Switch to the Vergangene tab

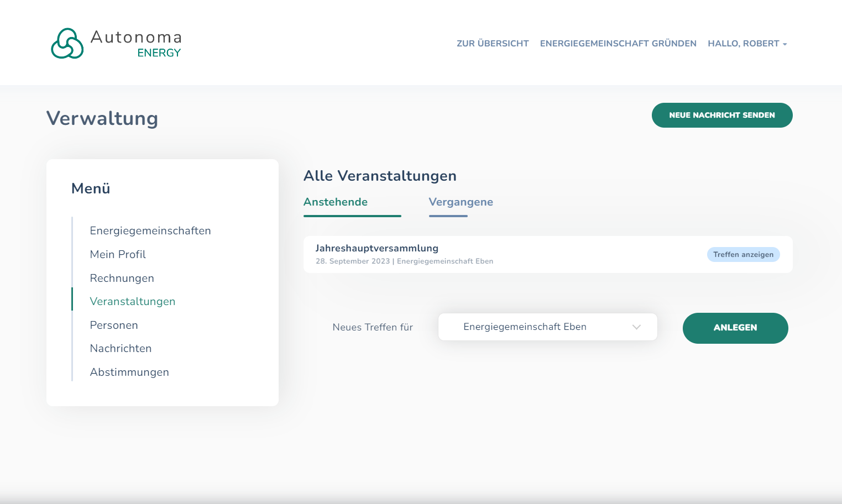(461, 202)
